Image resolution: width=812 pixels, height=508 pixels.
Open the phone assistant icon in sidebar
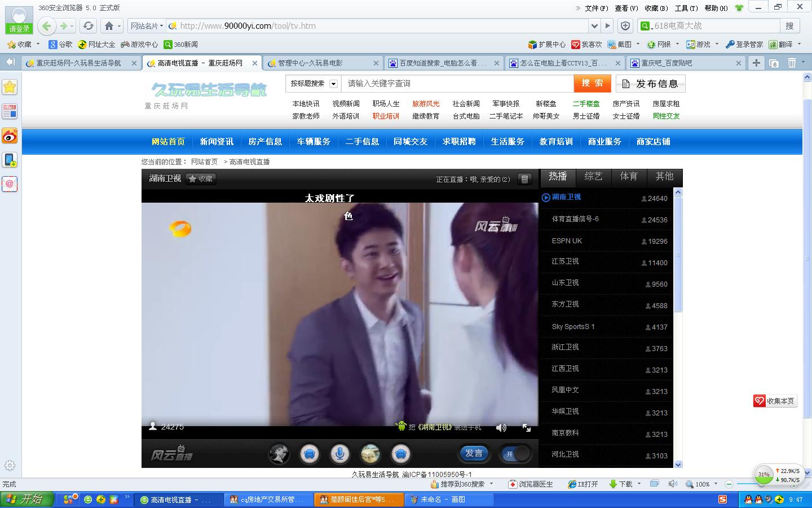(10, 160)
